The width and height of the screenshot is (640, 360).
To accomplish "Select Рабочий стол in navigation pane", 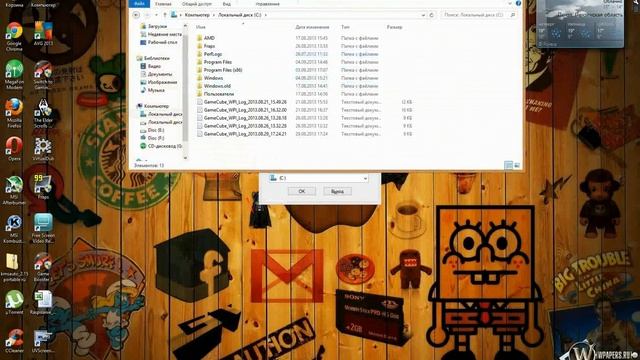I will tap(159, 42).
